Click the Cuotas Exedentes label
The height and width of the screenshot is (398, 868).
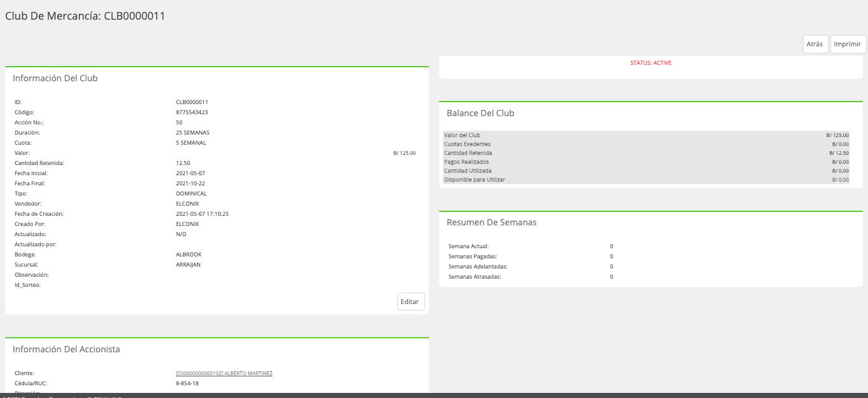pyautogui.click(x=467, y=144)
